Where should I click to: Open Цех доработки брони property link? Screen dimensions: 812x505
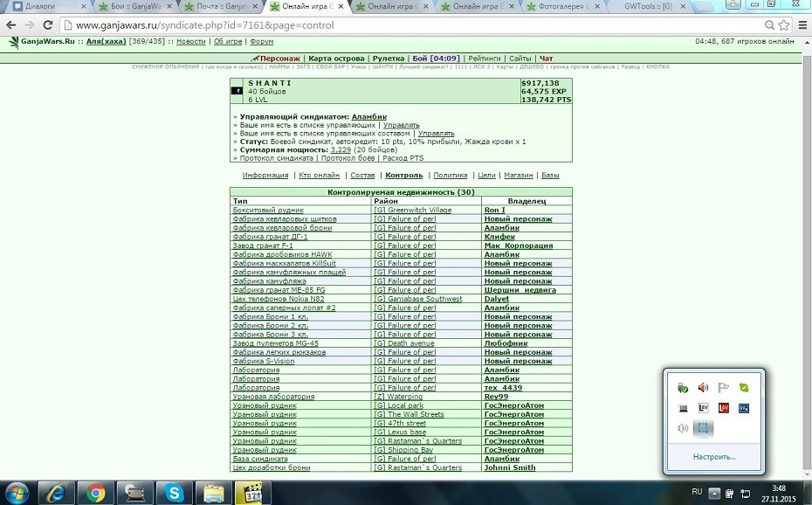pyautogui.click(x=272, y=467)
